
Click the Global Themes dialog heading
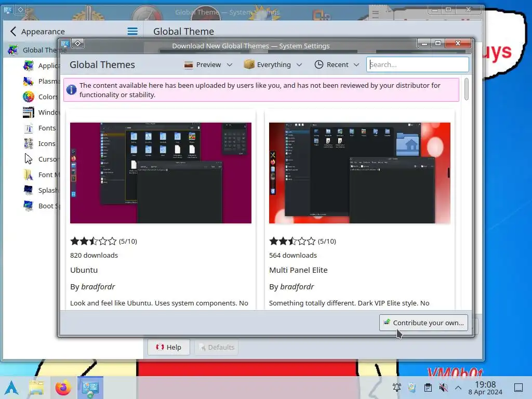102,64
